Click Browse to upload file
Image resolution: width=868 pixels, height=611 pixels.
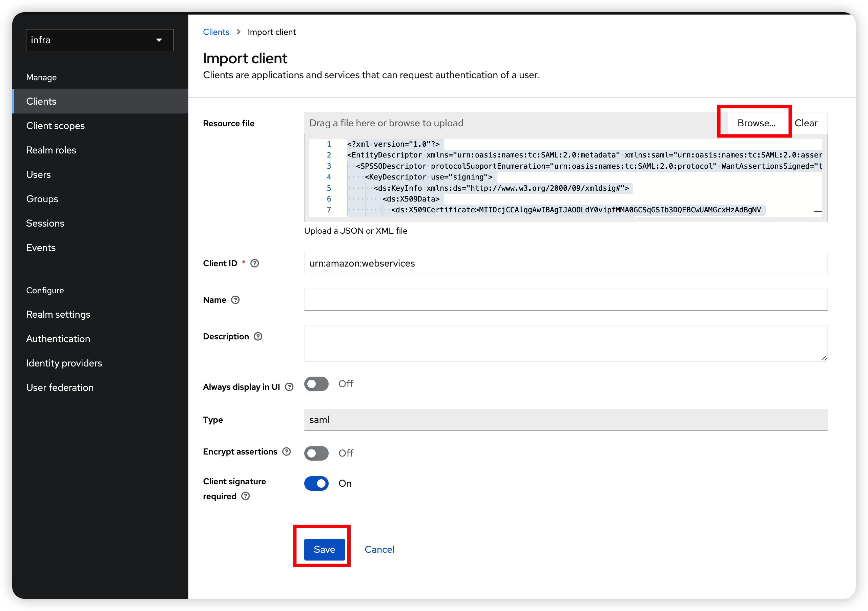point(756,123)
